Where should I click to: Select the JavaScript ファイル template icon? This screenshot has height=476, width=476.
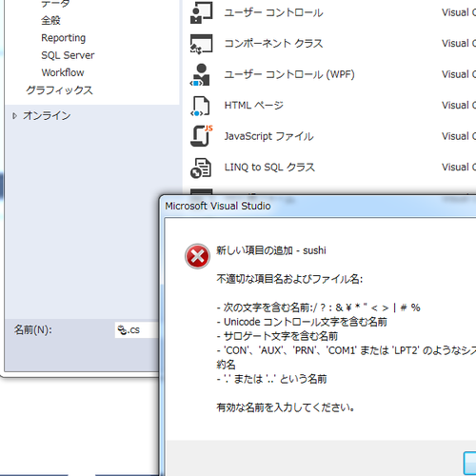201,136
